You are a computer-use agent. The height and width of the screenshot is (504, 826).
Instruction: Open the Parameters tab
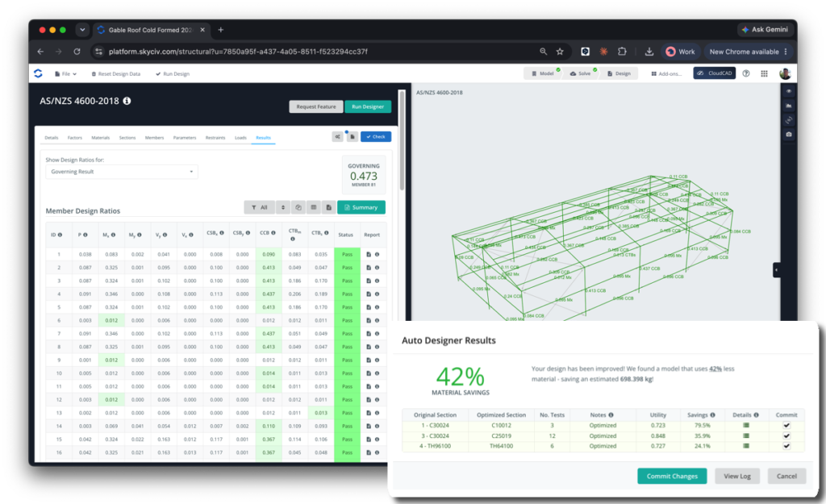185,137
